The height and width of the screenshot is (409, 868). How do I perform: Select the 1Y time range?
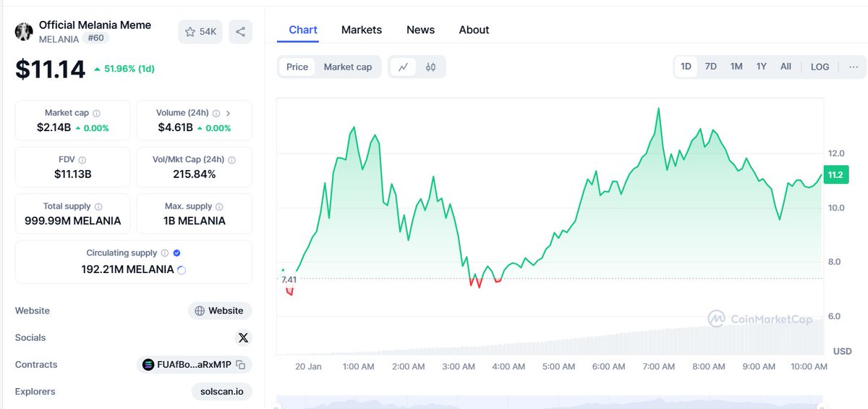pos(762,67)
